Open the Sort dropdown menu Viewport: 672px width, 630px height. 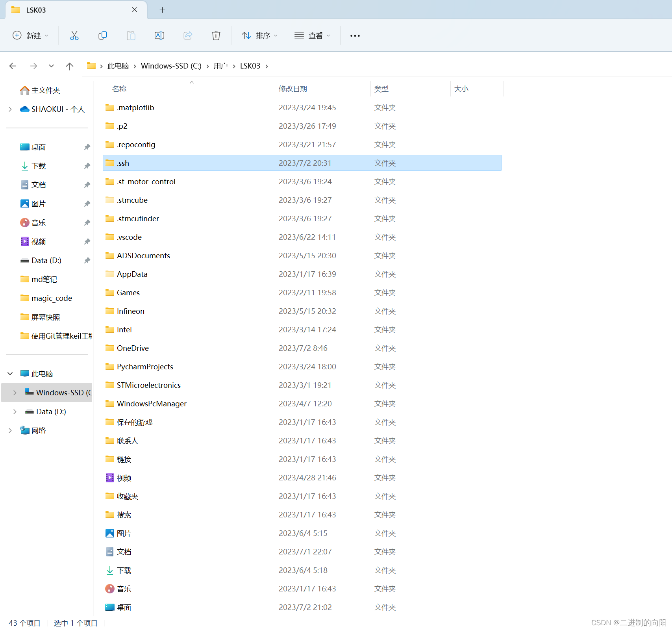(260, 35)
